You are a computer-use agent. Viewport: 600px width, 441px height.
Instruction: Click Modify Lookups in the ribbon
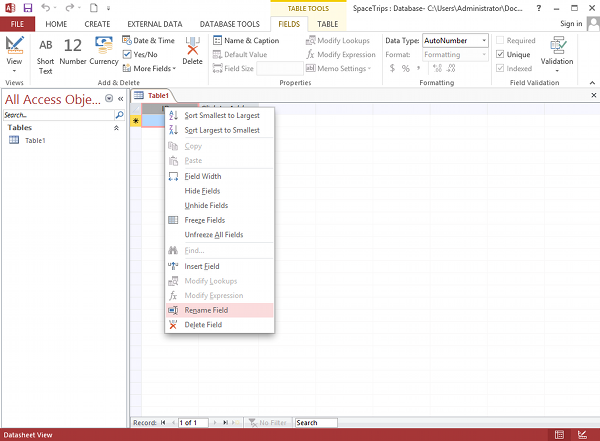338,40
